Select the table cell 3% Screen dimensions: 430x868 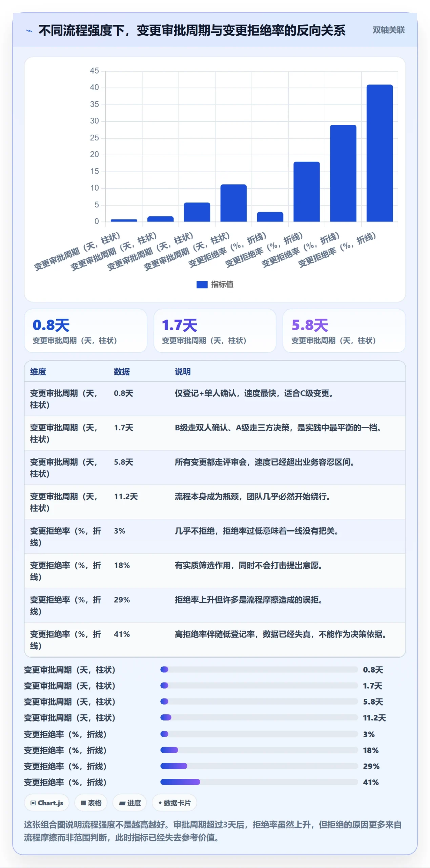pos(119,531)
